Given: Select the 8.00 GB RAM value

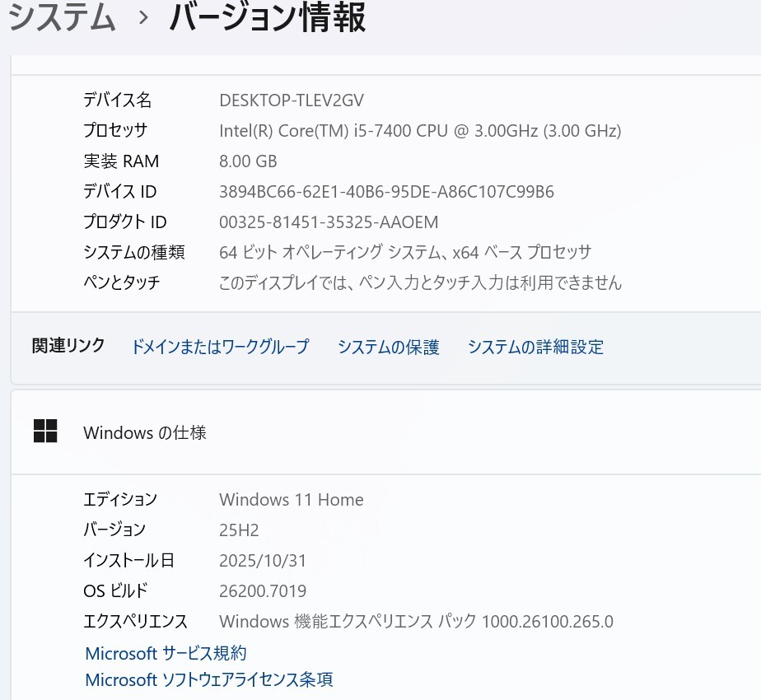Looking at the screenshot, I should point(248,161).
